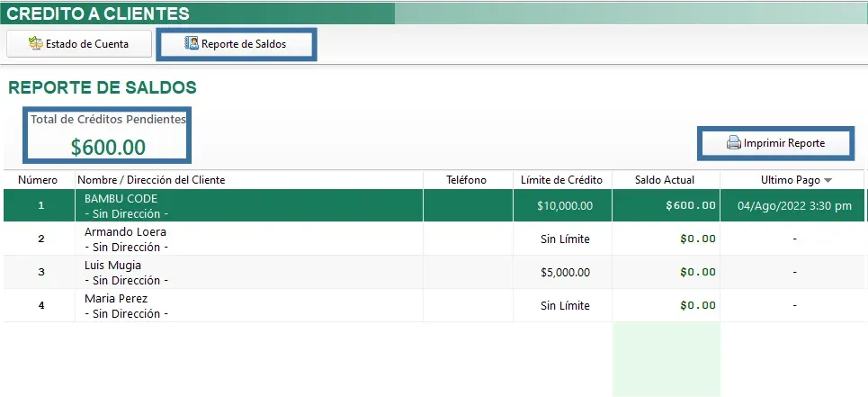Click the Saldo Actual column header
Screen dimensions: 868x397
coord(665,180)
